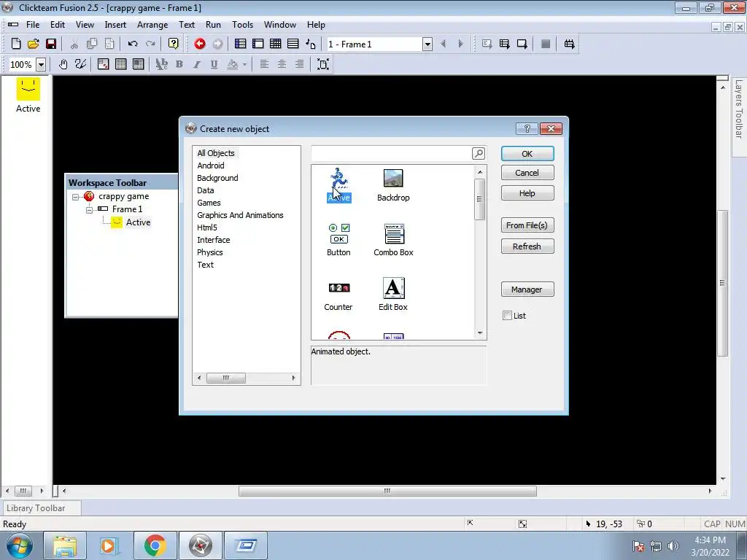Save the project with the floppy disk icon
The height and width of the screenshot is (560, 747).
point(50,44)
